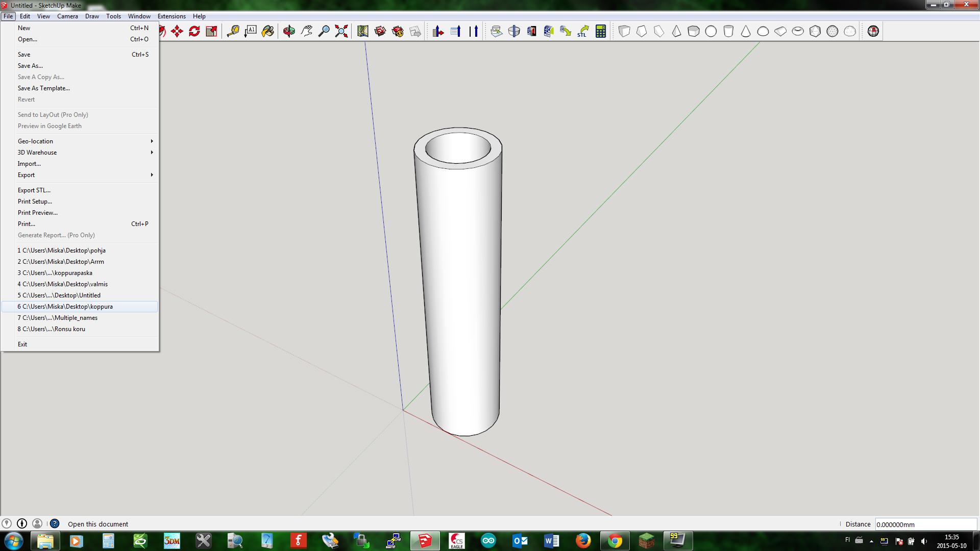Click the STL export toolbar icon
This screenshot has width=980, height=551.
tap(583, 31)
